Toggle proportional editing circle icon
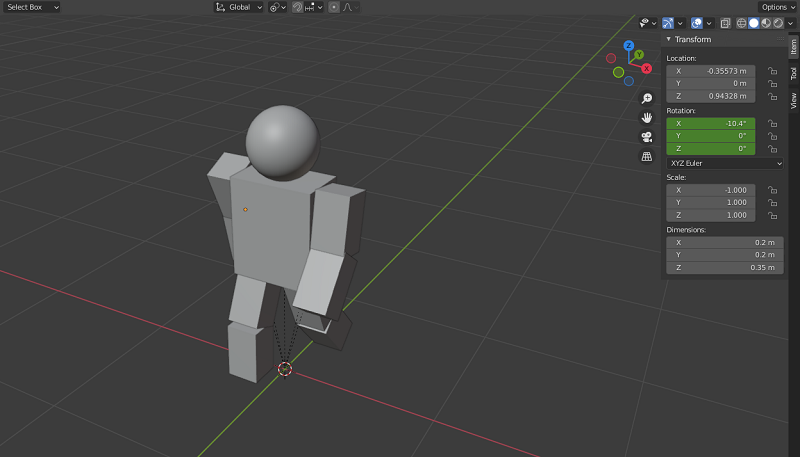 [334, 7]
